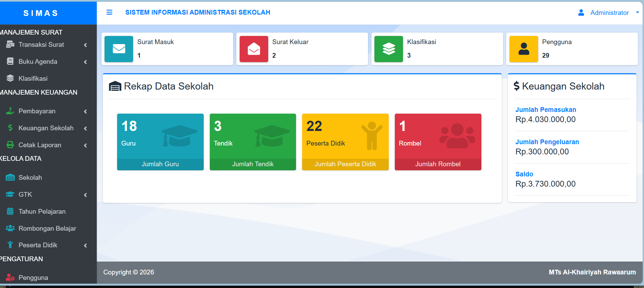The width and height of the screenshot is (644, 288).
Task: Expand the GTK chevron
Action: pos(86,195)
